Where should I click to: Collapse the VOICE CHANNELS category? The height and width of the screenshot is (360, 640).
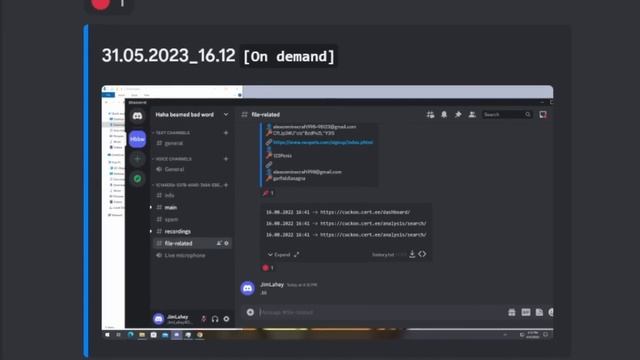(173, 159)
